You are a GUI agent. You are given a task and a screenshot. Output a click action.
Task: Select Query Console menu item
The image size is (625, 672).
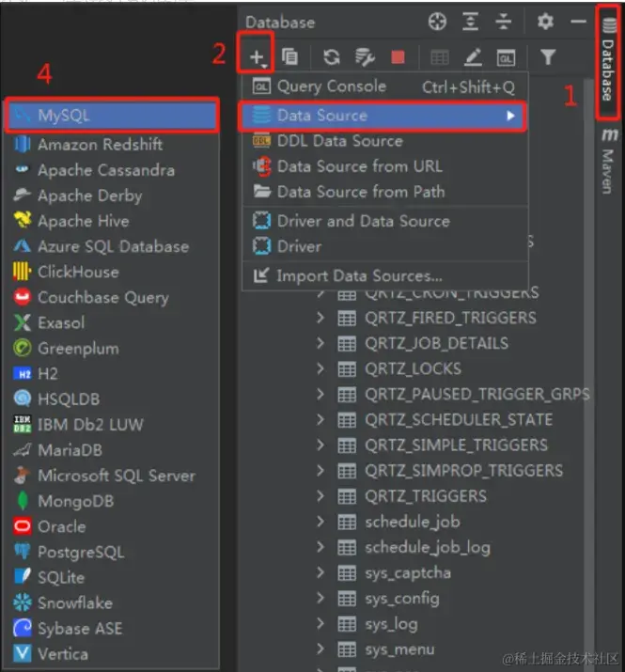(384, 87)
